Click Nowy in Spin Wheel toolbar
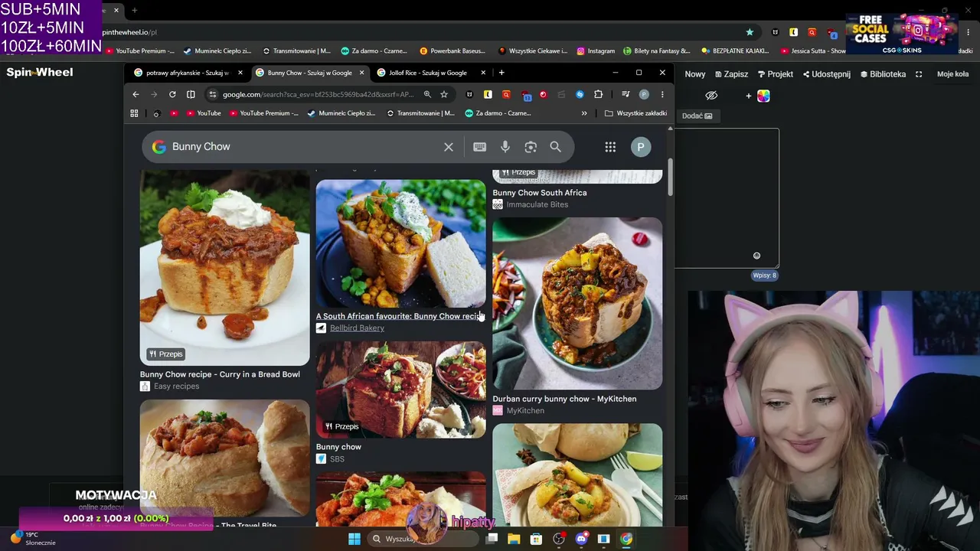This screenshot has height=551, width=980. [695, 74]
